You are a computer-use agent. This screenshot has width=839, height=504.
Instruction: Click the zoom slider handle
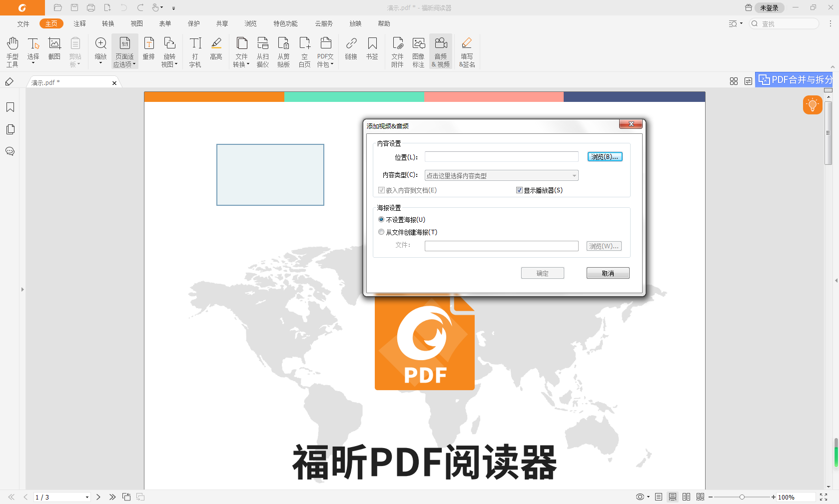pos(742,497)
